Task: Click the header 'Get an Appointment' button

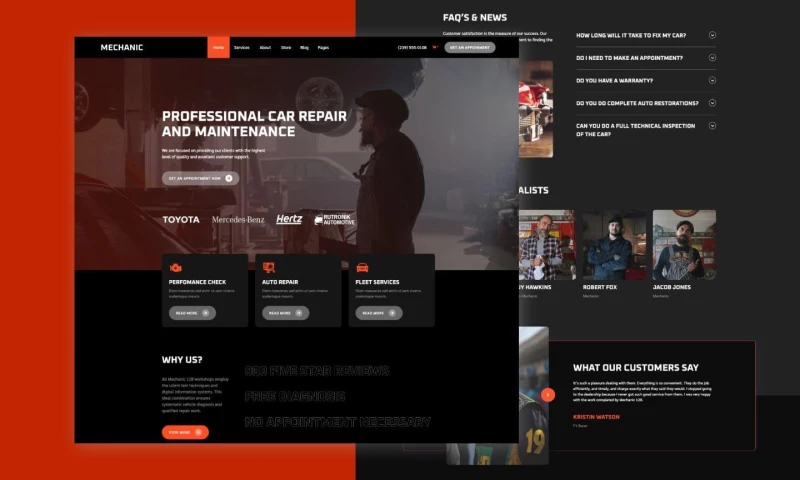Action: coord(469,47)
